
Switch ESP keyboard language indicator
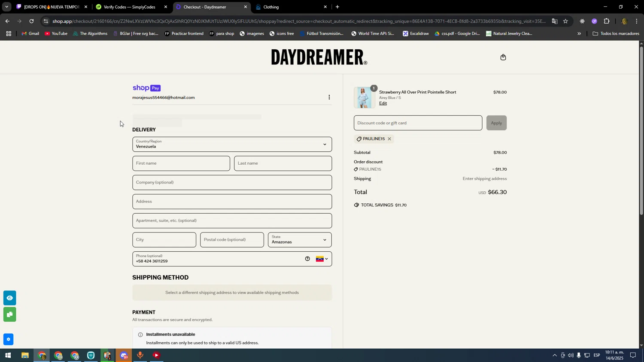pos(597,355)
